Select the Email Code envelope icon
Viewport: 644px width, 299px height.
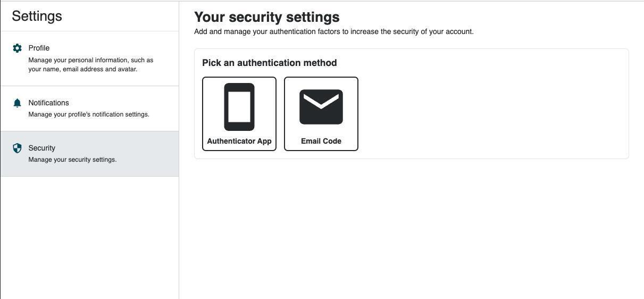(321, 107)
